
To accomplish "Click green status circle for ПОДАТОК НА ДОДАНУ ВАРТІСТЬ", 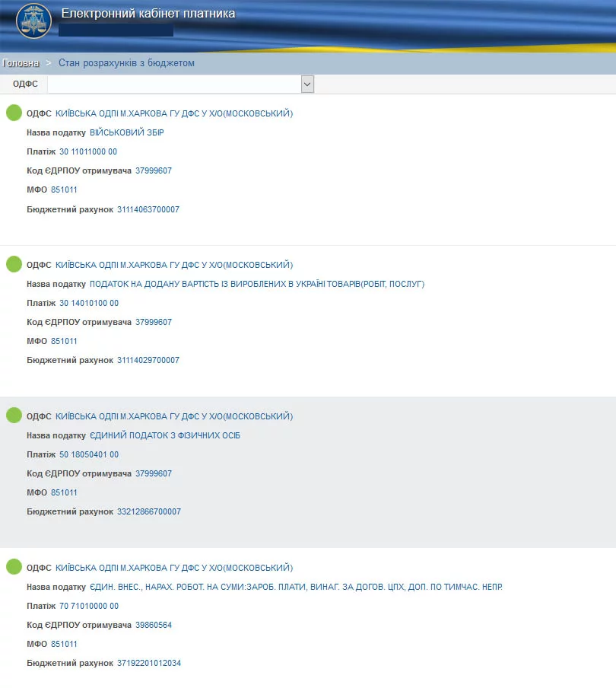I will tap(14, 264).
